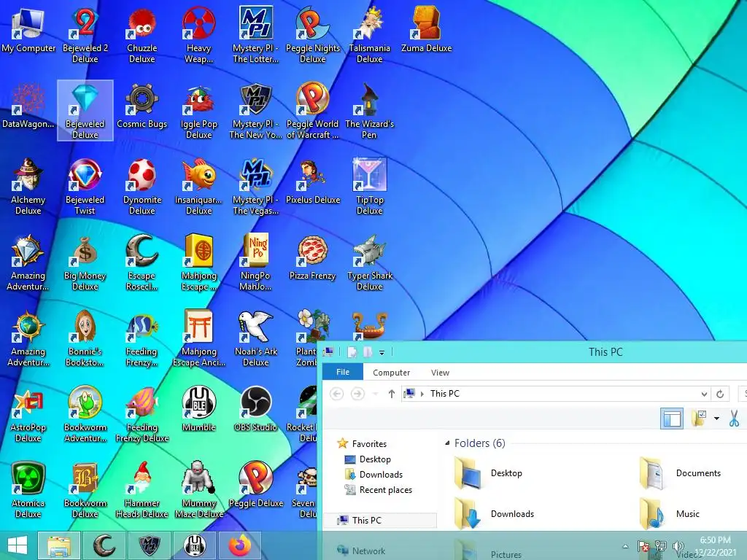Open the Quick Access Toolbar customize dropdown

[382, 352]
